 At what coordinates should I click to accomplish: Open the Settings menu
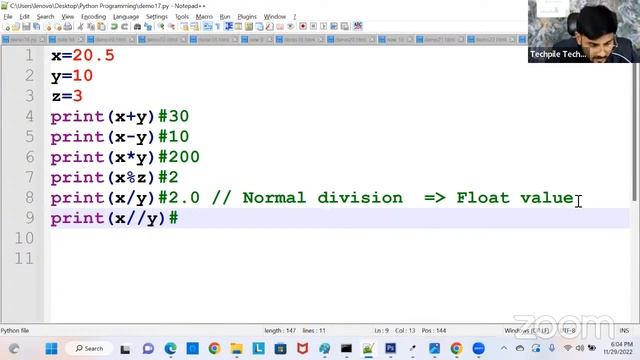pos(157,17)
